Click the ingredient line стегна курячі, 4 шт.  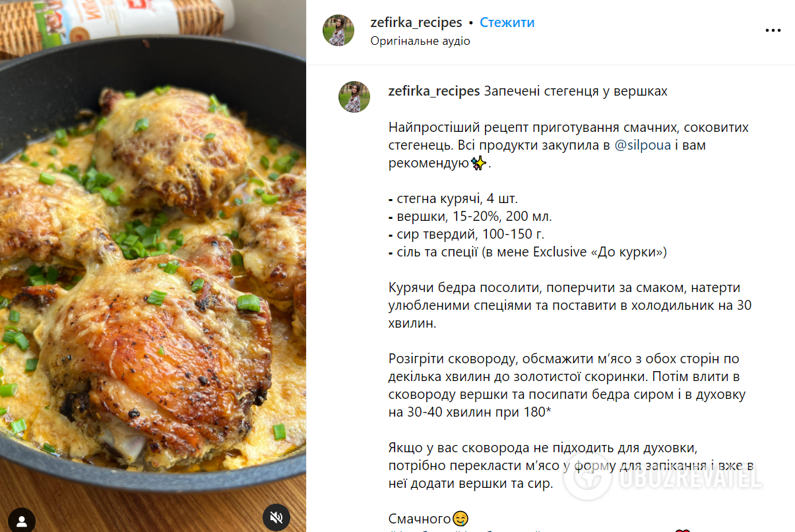(x=457, y=198)
